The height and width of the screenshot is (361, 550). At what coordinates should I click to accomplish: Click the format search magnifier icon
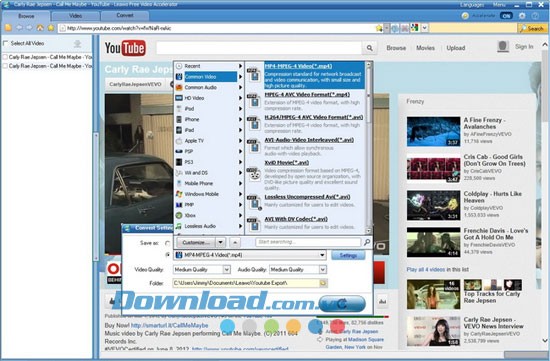click(367, 242)
